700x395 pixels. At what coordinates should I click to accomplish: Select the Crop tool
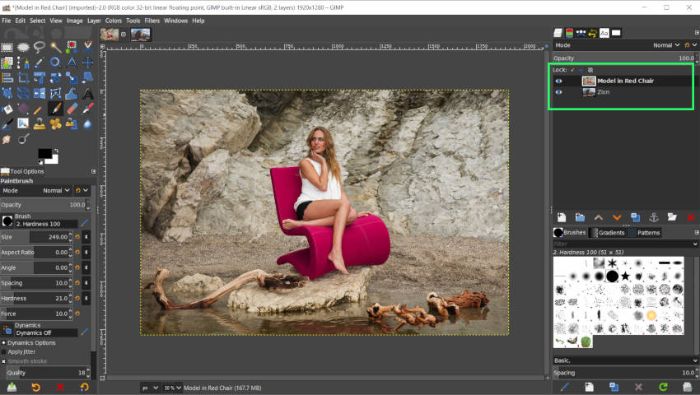(x=23, y=78)
